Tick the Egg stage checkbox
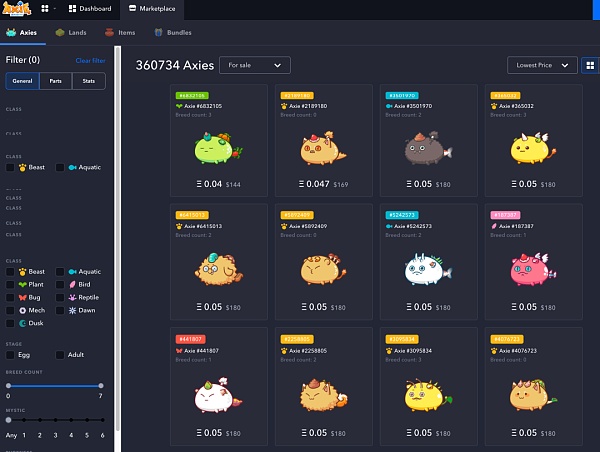This screenshot has width=600, height=452. coord(11,355)
